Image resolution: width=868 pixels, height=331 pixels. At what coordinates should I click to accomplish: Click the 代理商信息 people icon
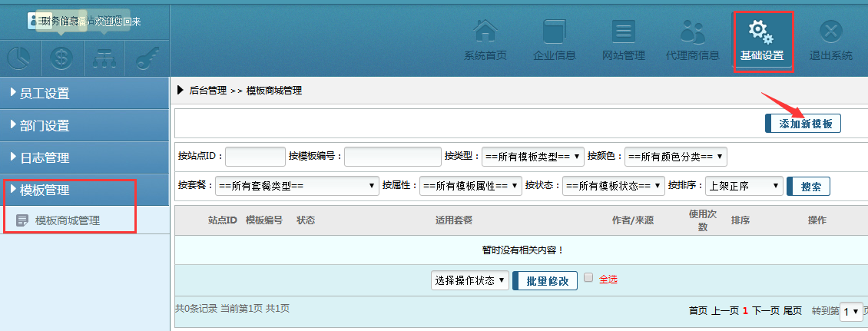692,32
